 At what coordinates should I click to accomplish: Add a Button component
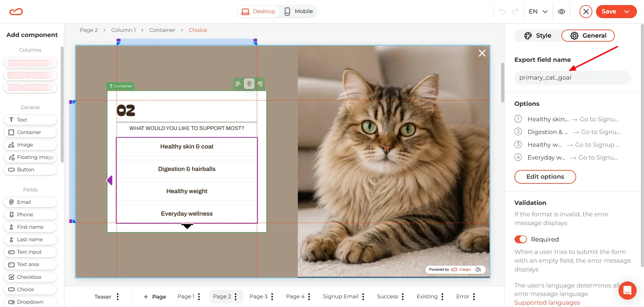click(x=30, y=170)
